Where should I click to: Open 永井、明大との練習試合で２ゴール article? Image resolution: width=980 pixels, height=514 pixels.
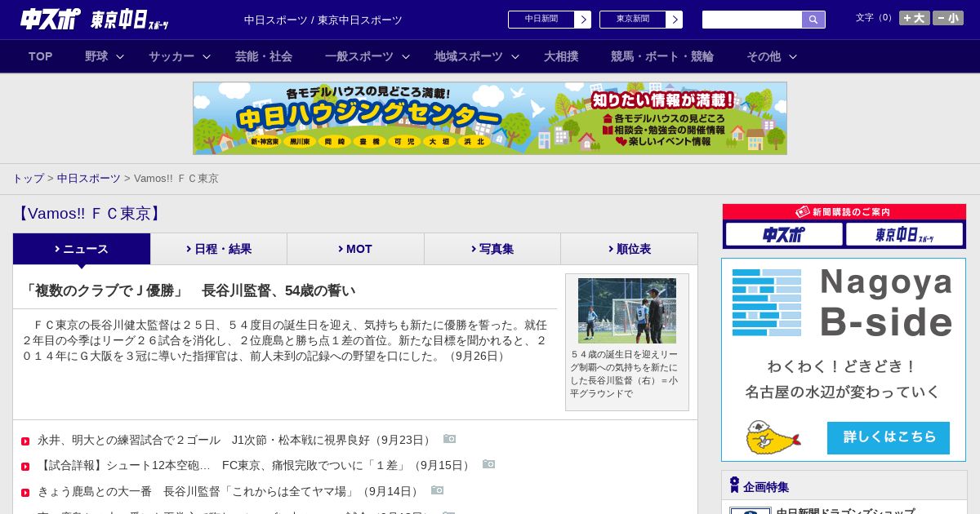[x=235, y=440]
